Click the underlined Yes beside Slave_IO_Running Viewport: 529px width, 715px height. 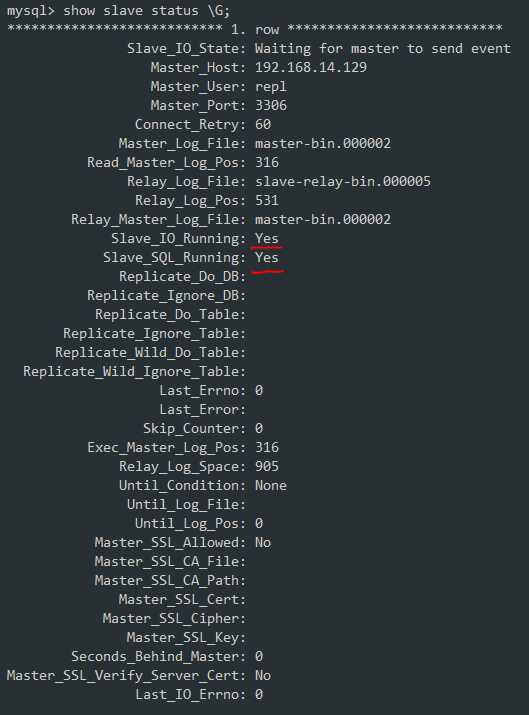coord(266,238)
